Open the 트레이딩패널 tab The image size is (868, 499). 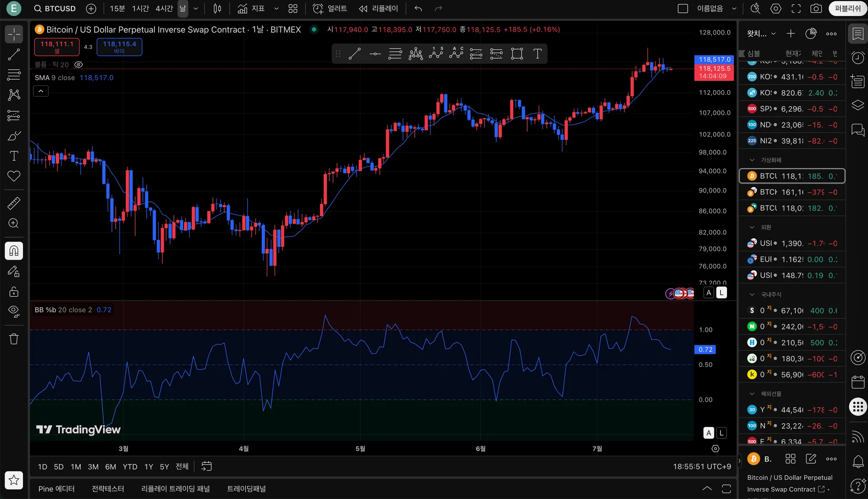[246, 489]
